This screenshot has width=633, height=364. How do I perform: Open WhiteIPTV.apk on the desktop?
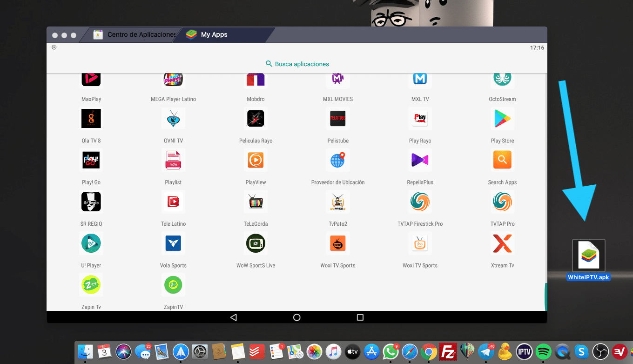588,255
